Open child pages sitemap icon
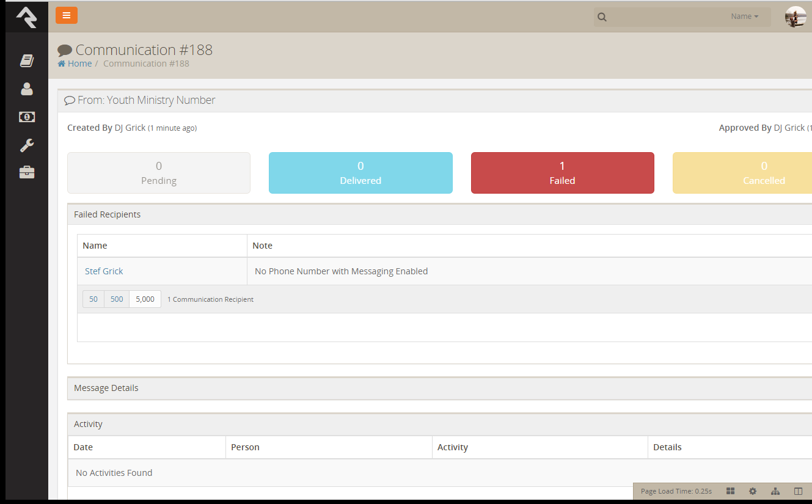812x504 pixels. 775,491
